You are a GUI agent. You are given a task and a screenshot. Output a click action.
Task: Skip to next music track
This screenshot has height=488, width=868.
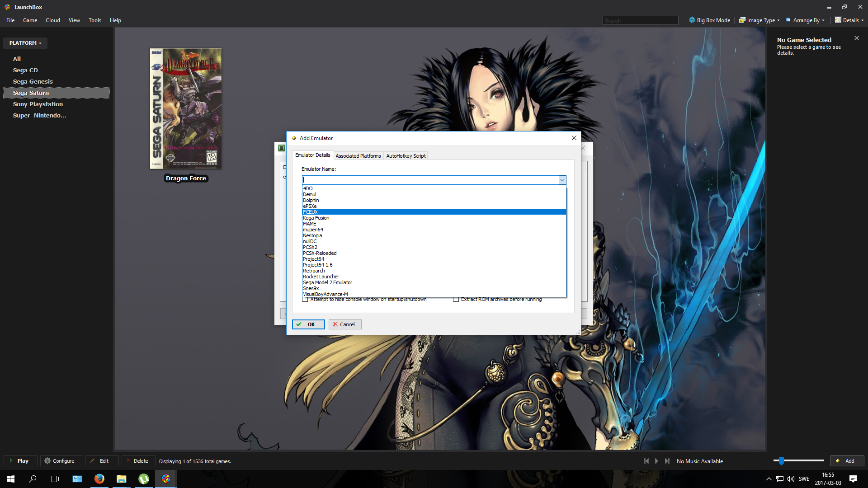point(667,461)
